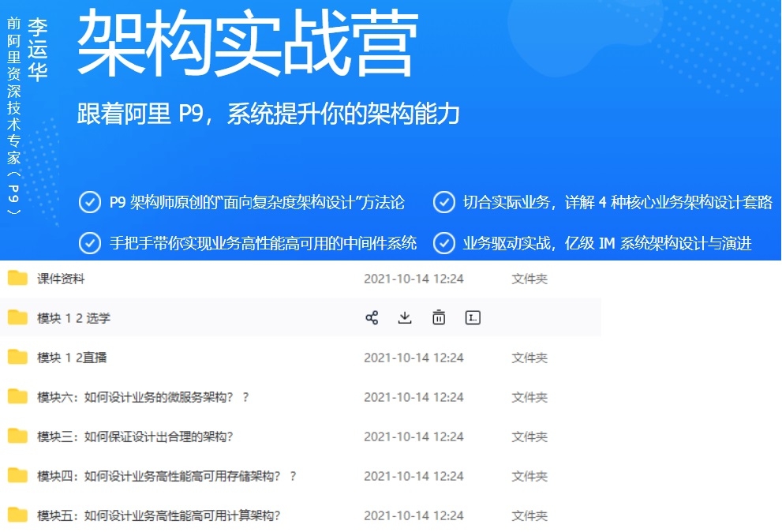This screenshot has height=532, width=782.
Task: Click the subtitle 跟着阿里 P9，系统提升你的架构能力
Action: (268, 114)
